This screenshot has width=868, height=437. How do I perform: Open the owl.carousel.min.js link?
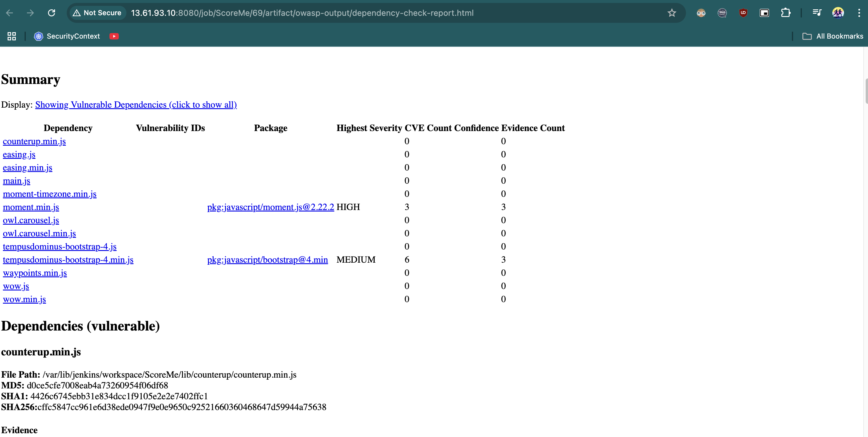coord(40,233)
